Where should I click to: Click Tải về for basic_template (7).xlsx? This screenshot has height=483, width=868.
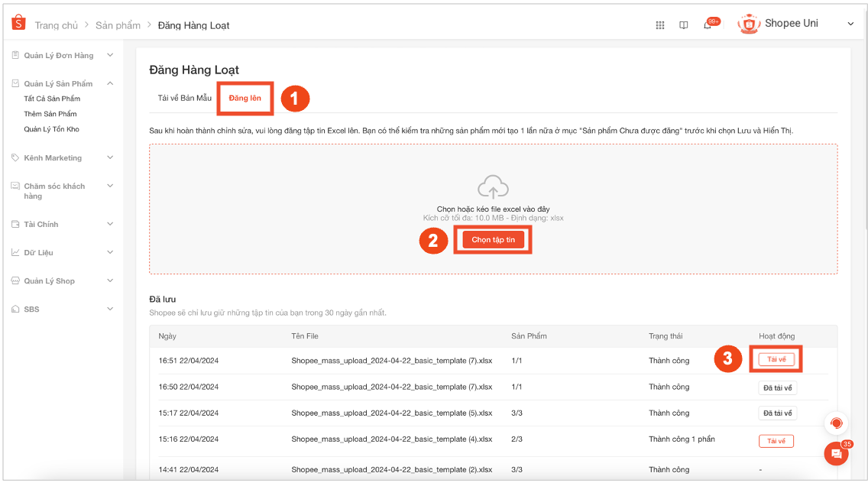pos(776,359)
